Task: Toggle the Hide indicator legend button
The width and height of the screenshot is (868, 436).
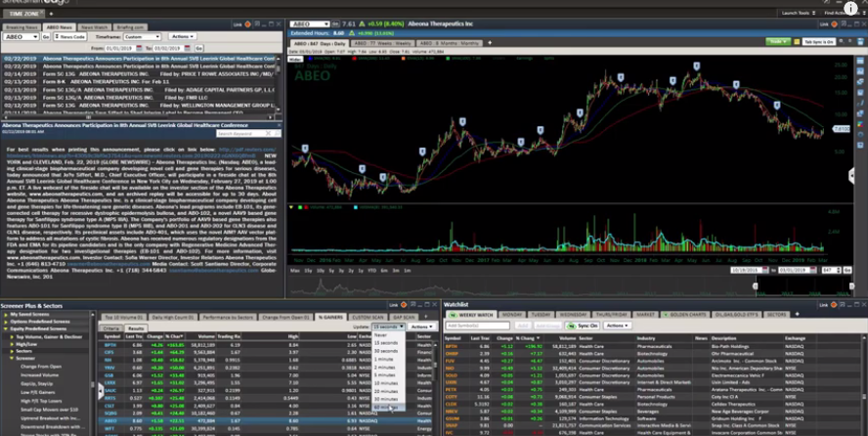Action: click(295, 58)
